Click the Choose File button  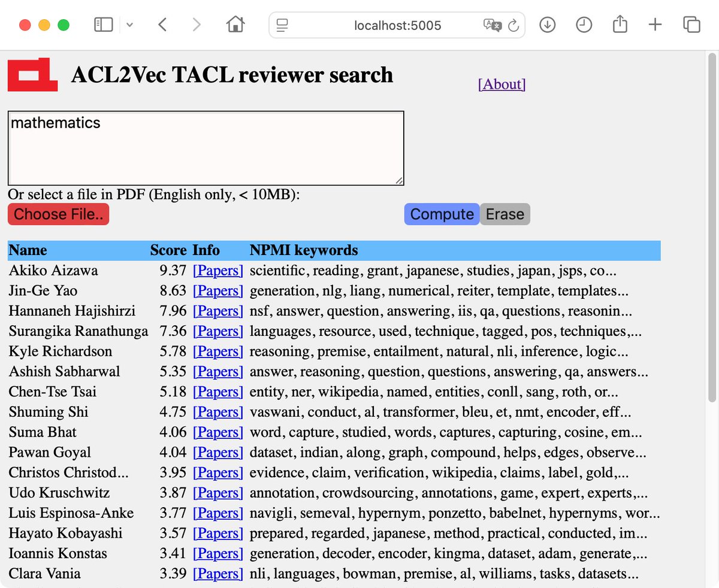click(58, 214)
